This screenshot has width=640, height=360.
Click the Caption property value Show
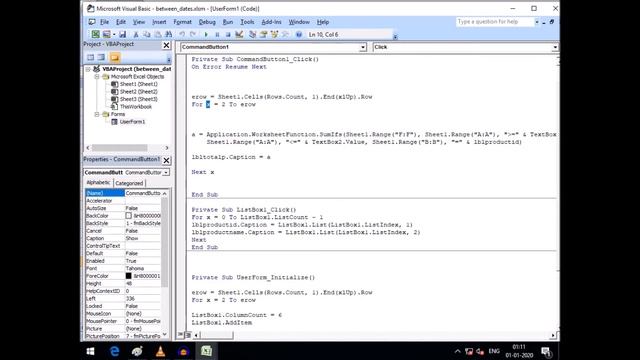point(143,238)
